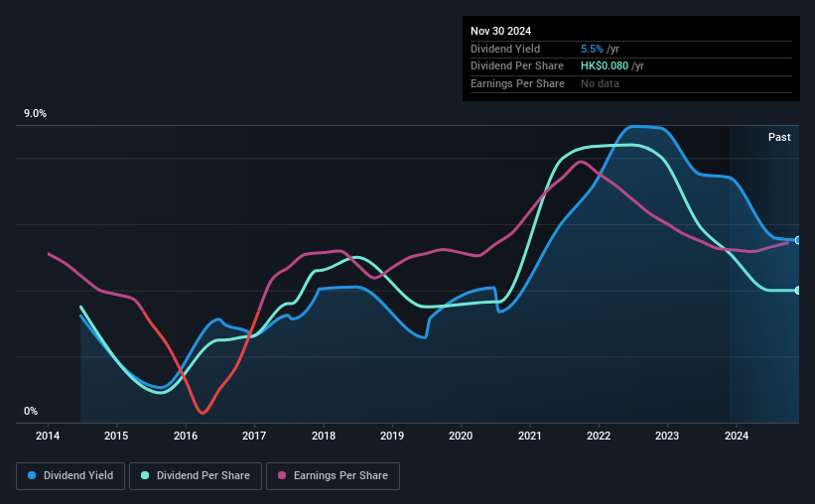Select the 2022 x-axis label

pyautogui.click(x=599, y=436)
